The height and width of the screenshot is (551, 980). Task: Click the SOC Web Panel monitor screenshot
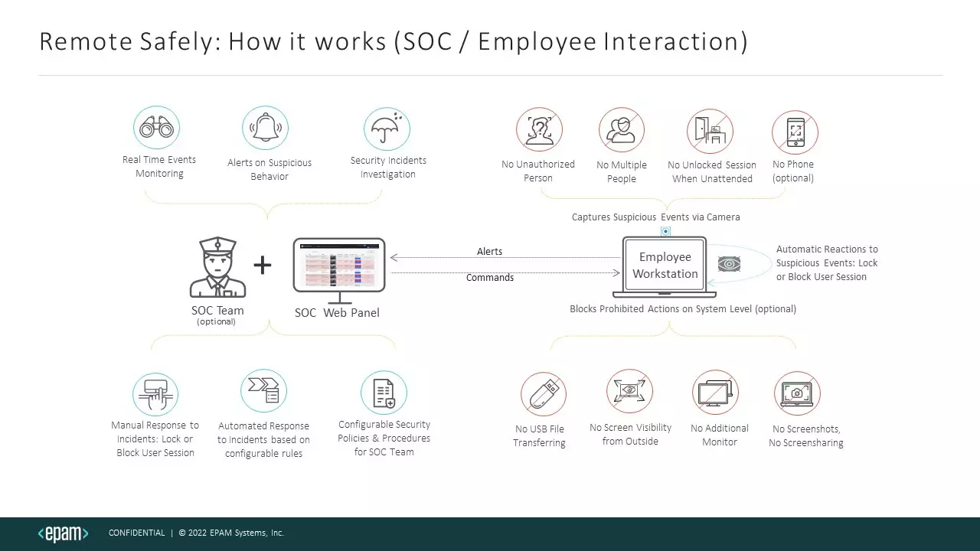click(x=339, y=266)
